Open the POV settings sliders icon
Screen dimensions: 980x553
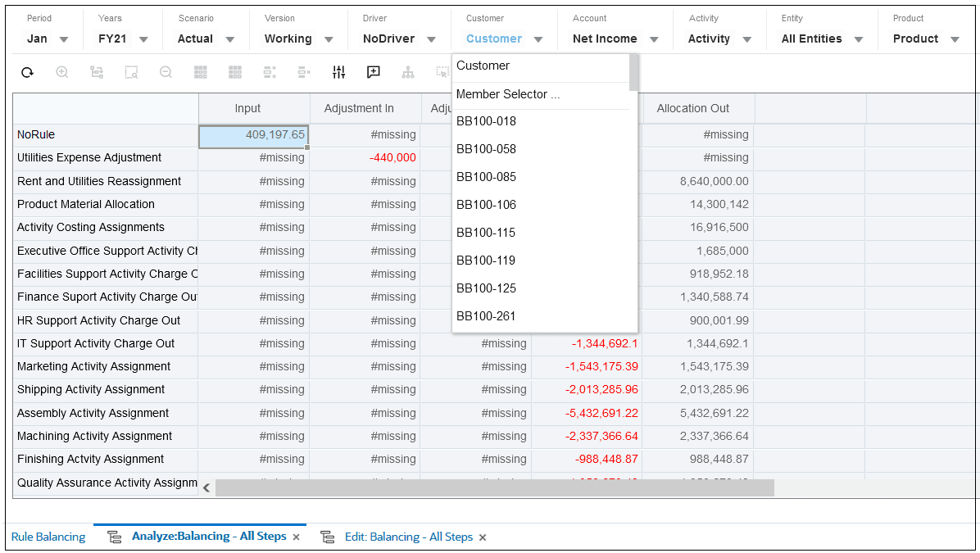tap(338, 72)
